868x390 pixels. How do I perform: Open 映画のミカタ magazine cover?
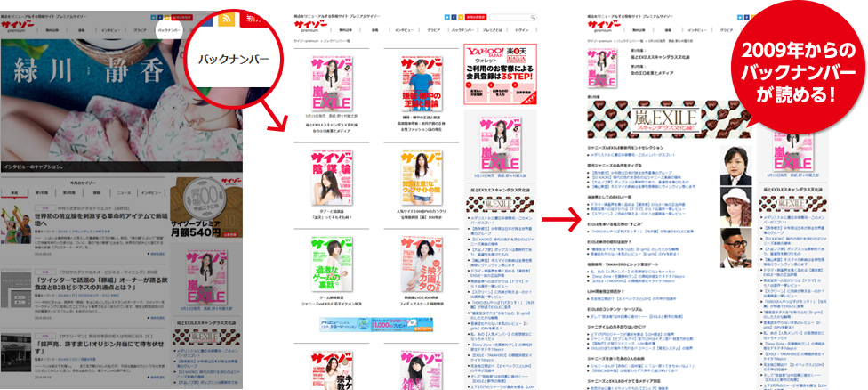pos(422,264)
